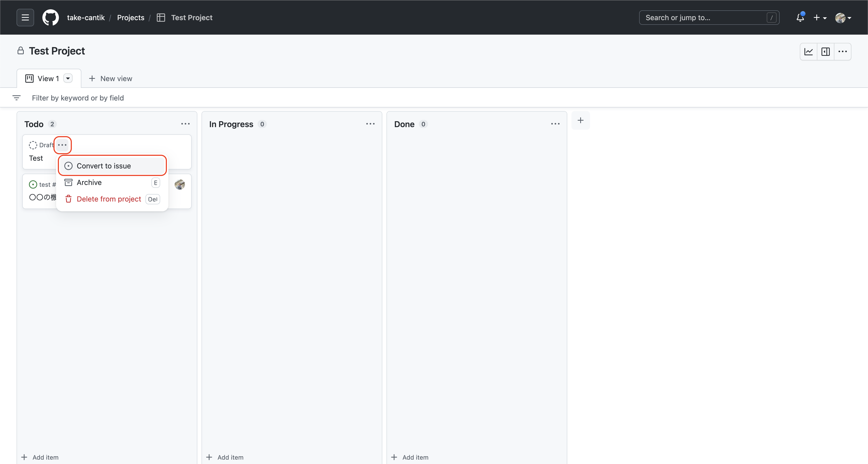The height and width of the screenshot is (464, 868).
Task: Open the notifications bell
Action: pos(800,18)
